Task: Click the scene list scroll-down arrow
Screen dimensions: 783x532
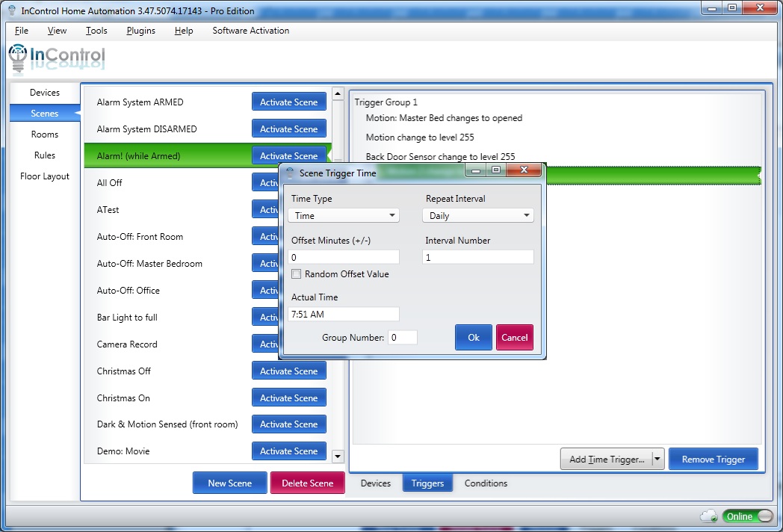Action: [338, 456]
